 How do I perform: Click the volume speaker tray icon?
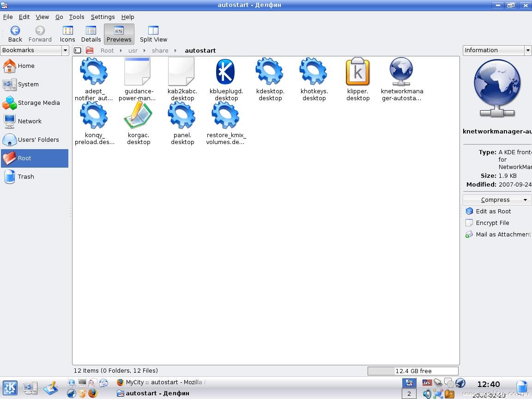click(427, 393)
